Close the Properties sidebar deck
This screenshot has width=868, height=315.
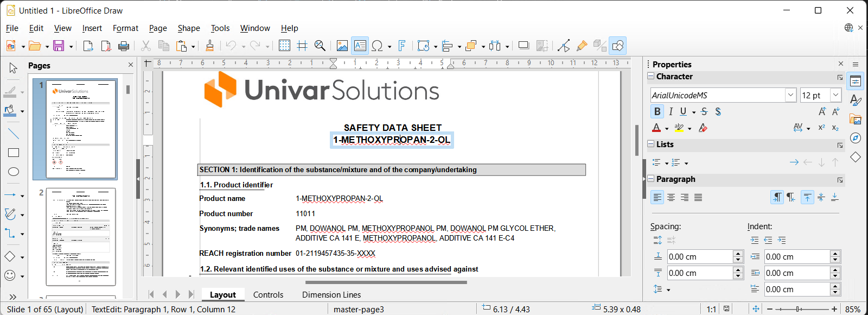[841, 64]
